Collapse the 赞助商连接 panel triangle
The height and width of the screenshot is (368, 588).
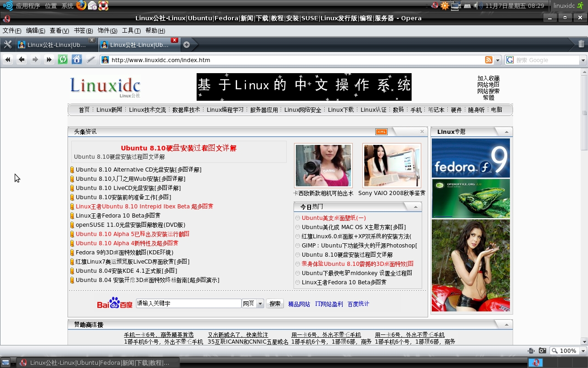(x=506, y=325)
